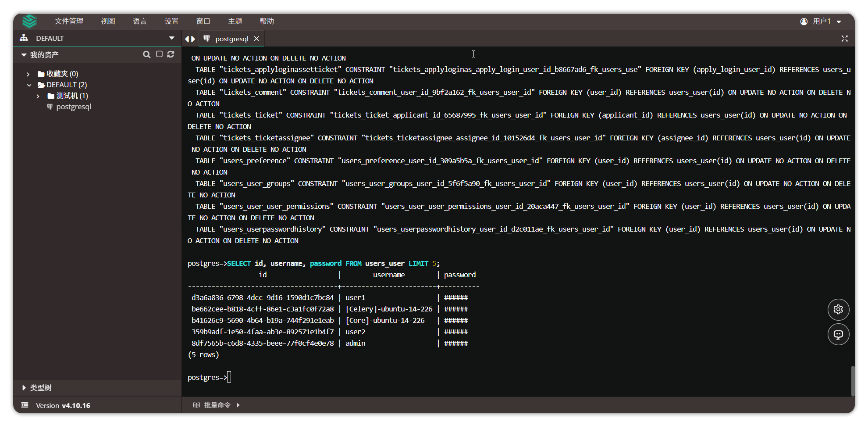Refresh the asset tree
This screenshot has width=868, height=422.
pos(171,54)
